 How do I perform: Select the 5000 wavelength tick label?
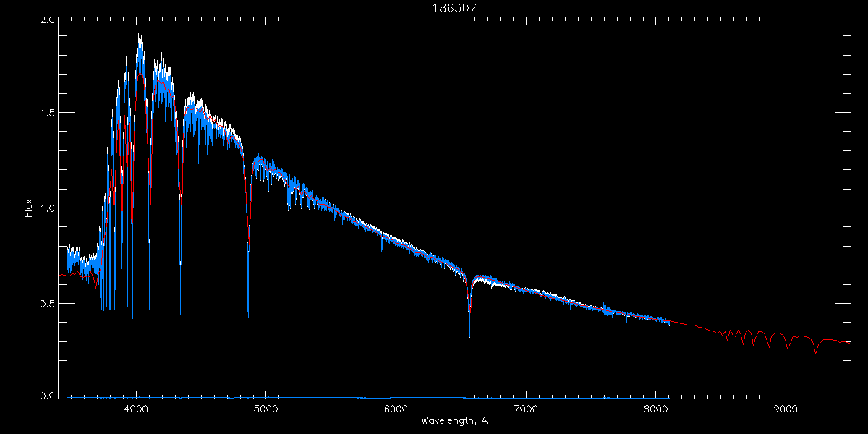click(x=265, y=408)
